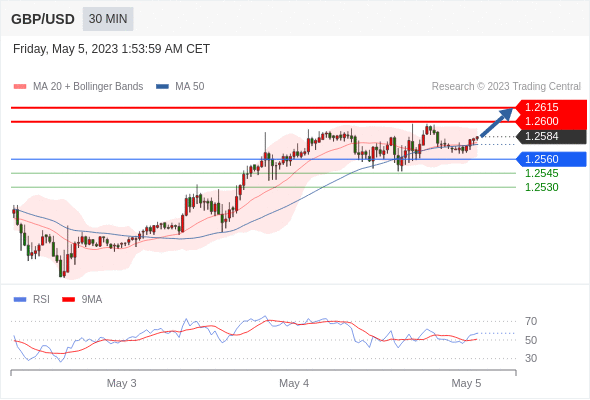
Task: Click the red 9MA legend swatch
Action: 68,300
